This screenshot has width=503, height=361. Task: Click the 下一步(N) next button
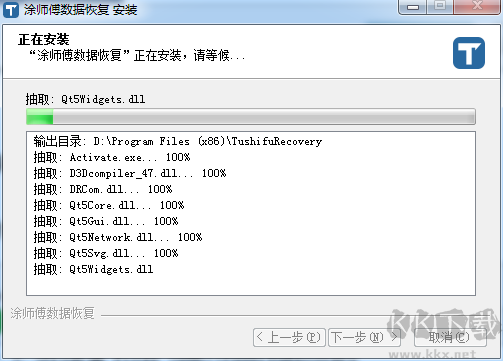[364, 337]
